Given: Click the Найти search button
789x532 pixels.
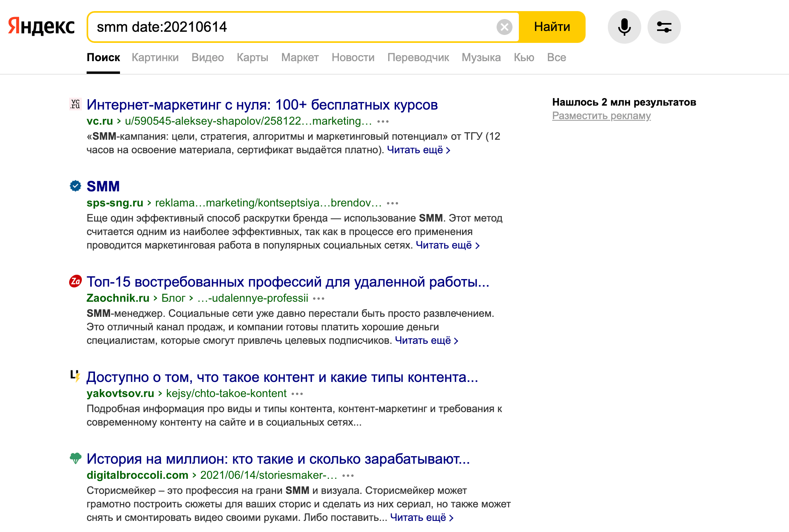Looking at the screenshot, I should pos(552,27).
